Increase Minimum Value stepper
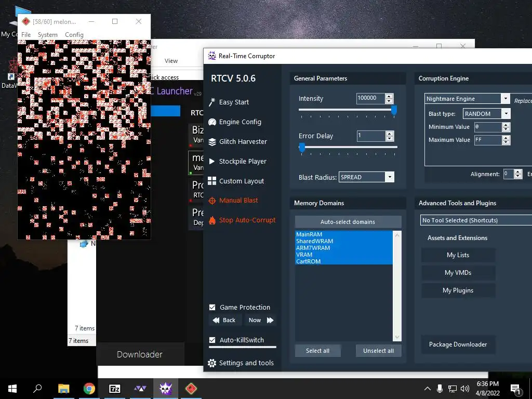This screenshot has height=399, width=532. (506, 125)
